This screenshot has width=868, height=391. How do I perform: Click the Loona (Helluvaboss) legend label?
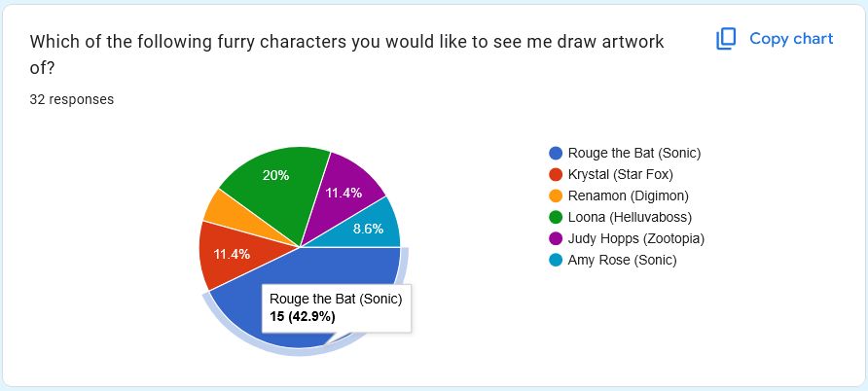[630, 217]
